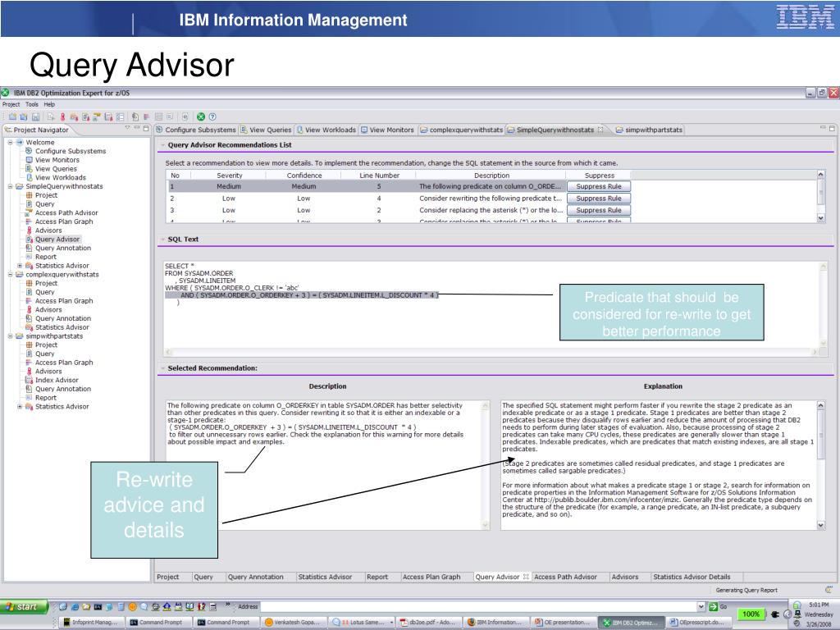Close the Query Advisor bottom tab
Screen dimensions: 840x630
point(526,577)
